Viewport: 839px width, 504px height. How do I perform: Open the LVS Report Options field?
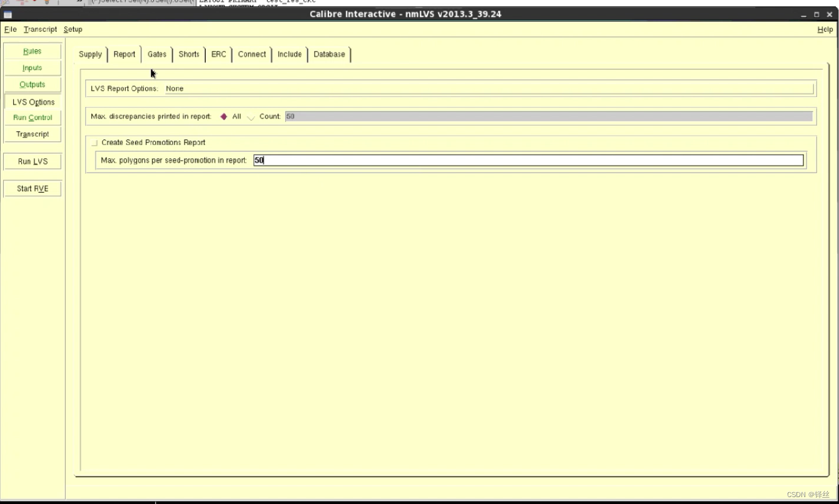(x=489, y=89)
